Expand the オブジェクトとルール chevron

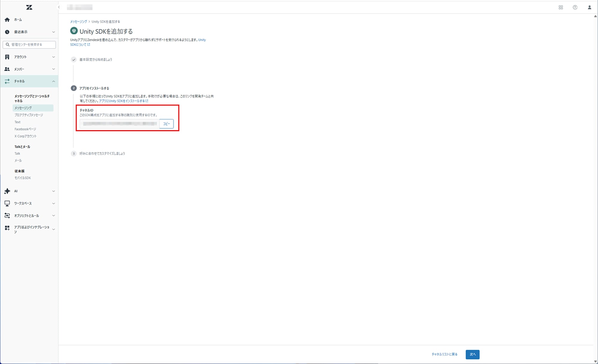54,216
